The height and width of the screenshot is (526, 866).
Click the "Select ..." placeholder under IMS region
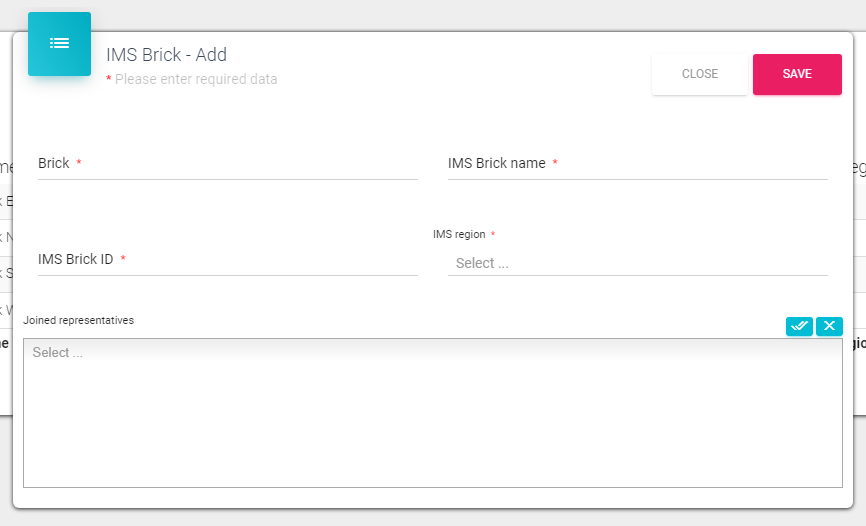[x=481, y=263]
